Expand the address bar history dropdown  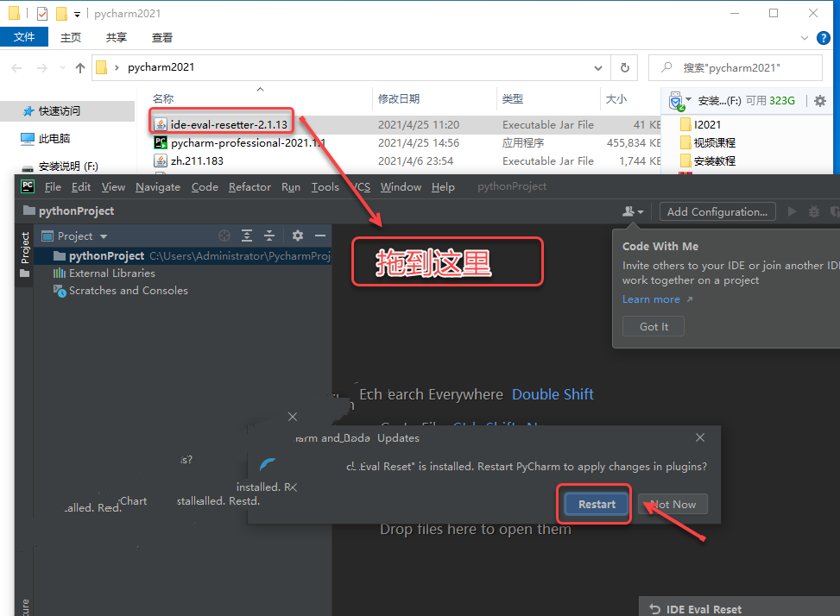click(598, 68)
